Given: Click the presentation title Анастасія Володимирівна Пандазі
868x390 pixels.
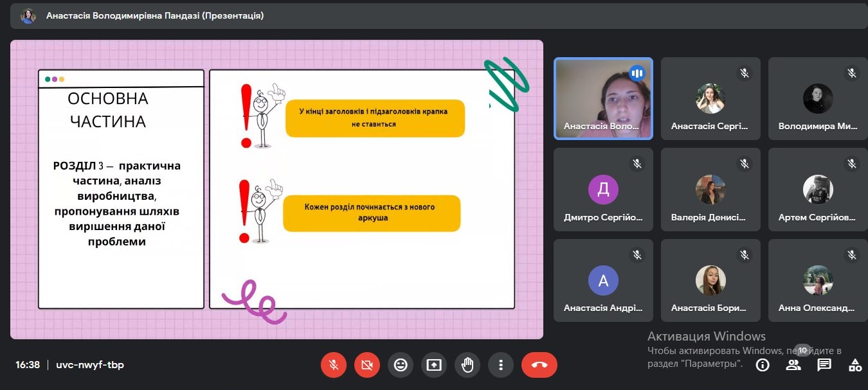Looking at the screenshot, I should tap(154, 15).
